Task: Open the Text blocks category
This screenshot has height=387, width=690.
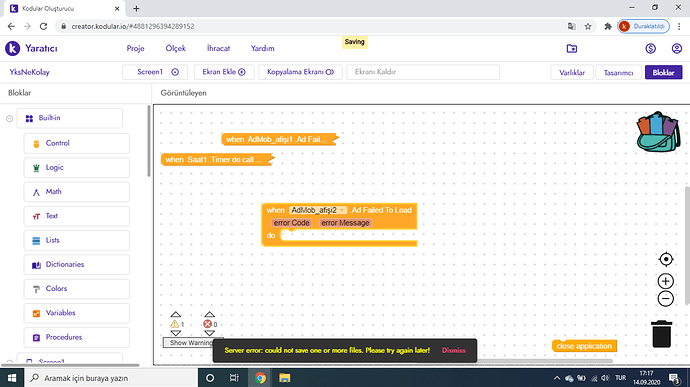Action: tap(77, 216)
